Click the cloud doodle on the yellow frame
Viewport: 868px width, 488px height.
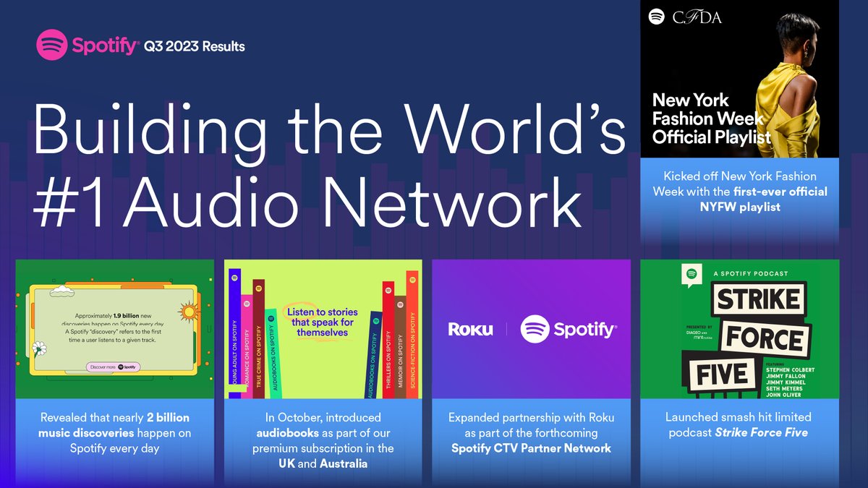(62, 291)
